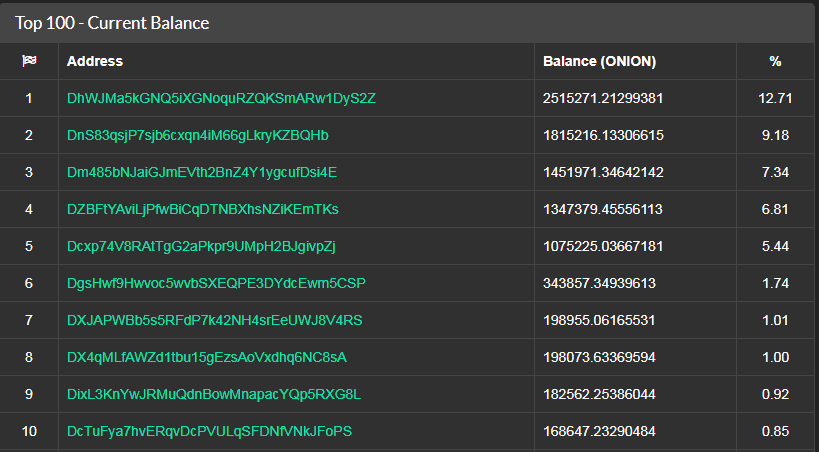Open address DixL3KnYwJRMuQdnBowMnapacYQp5RXG8L
Viewport: 819px width, 452px height.
click(214, 394)
